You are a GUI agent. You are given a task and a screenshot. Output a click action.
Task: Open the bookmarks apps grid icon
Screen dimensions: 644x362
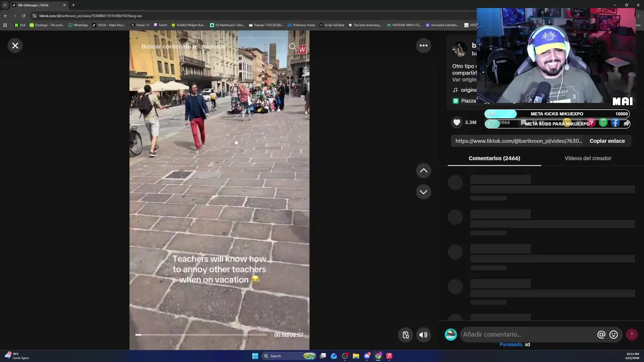[5, 25]
